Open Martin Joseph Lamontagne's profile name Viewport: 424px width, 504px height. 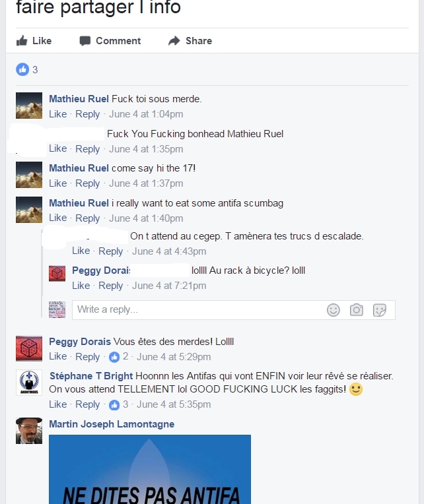pos(112,424)
